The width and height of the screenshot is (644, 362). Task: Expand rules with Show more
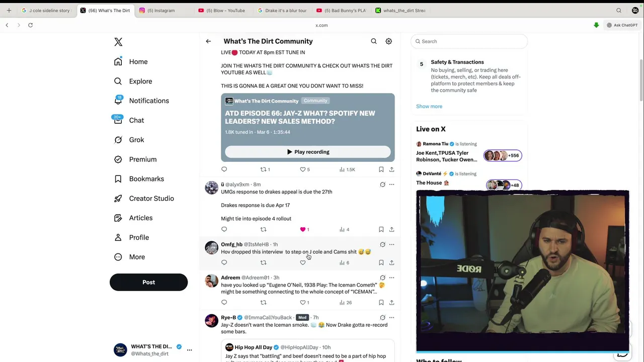[x=429, y=106]
